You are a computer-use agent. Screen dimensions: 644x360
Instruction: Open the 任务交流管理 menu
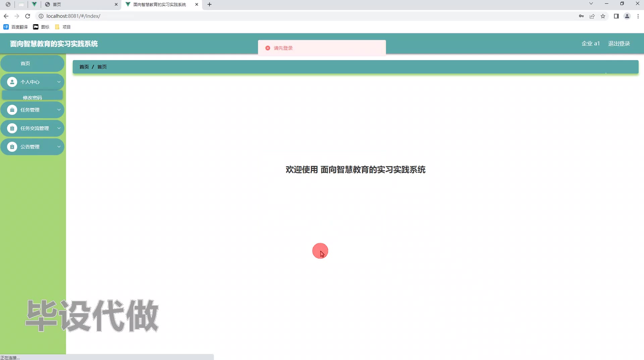tap(32, 128)
